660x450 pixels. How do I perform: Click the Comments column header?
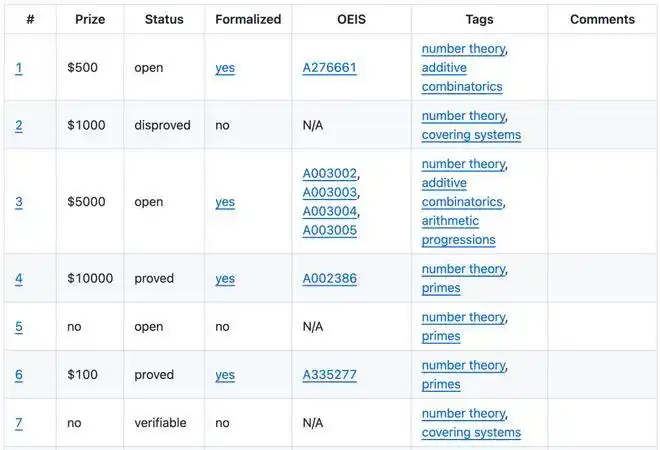click(x=602, y=19)
